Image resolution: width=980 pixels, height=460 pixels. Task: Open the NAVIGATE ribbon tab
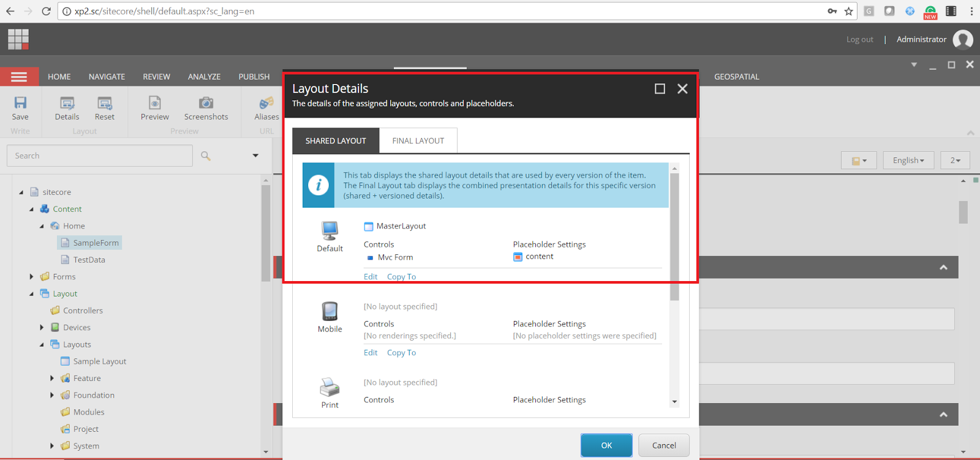tap(107, 77)
